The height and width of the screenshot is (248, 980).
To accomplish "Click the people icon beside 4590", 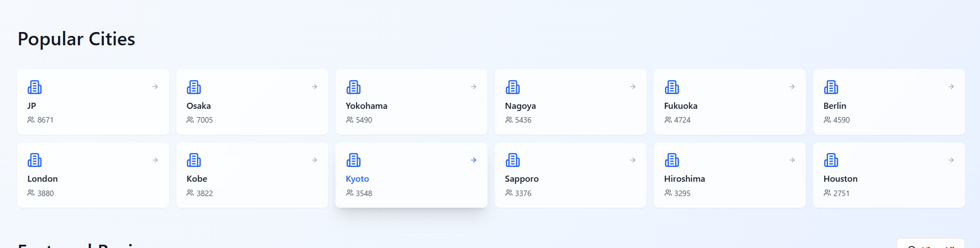I will (827, 120).
